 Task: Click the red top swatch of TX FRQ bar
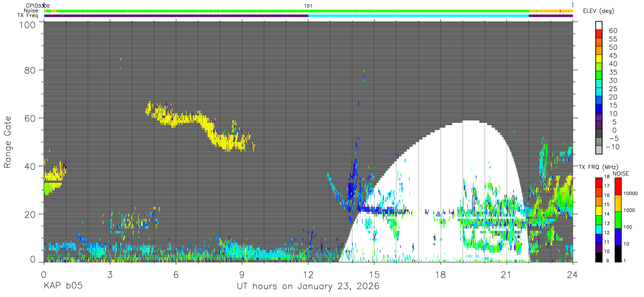tap(599, 182)
